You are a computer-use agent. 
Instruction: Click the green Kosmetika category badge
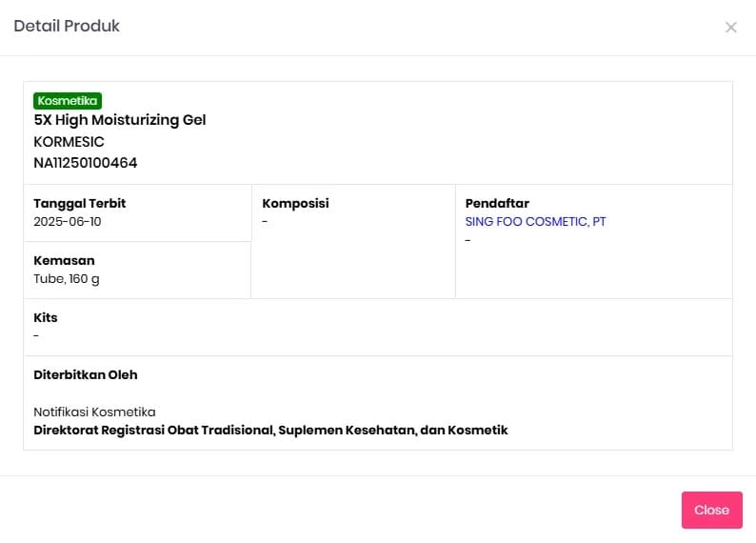pyautogui.click(x=68, y=100)
